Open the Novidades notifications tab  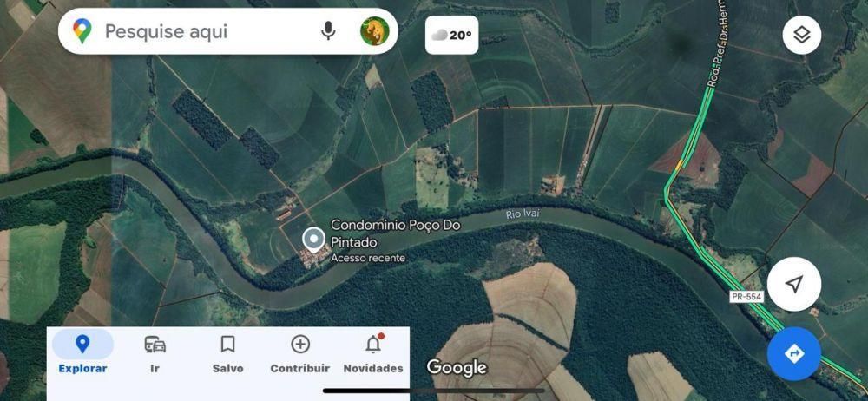click(x=373, y=354)
